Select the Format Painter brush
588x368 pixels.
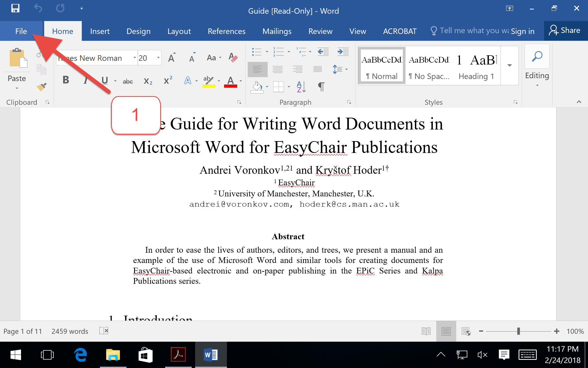42,87
